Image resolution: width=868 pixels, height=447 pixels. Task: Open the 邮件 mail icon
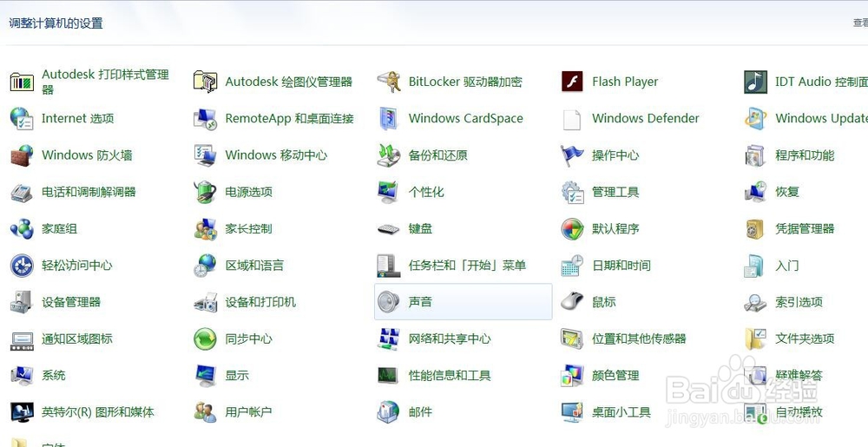(389, 412)
